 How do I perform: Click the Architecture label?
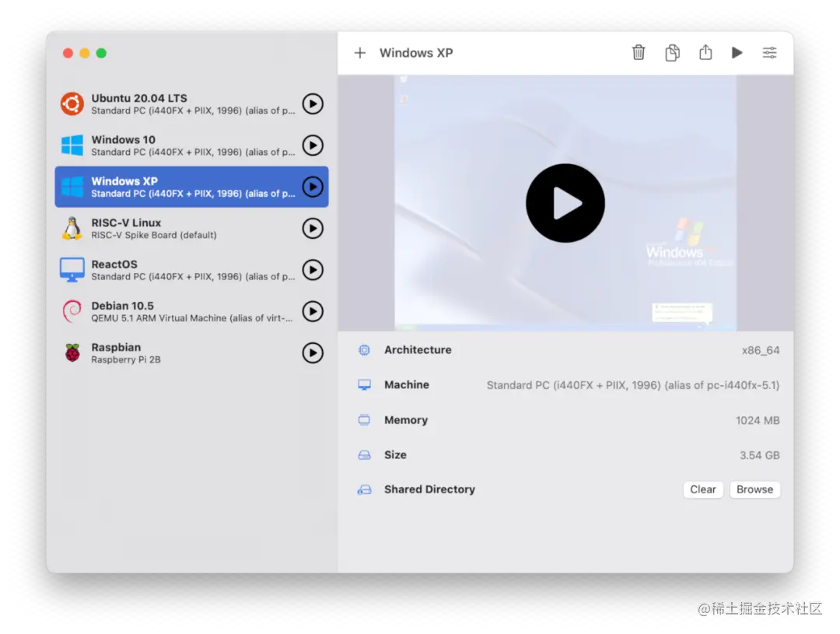[x=418, y=350]
